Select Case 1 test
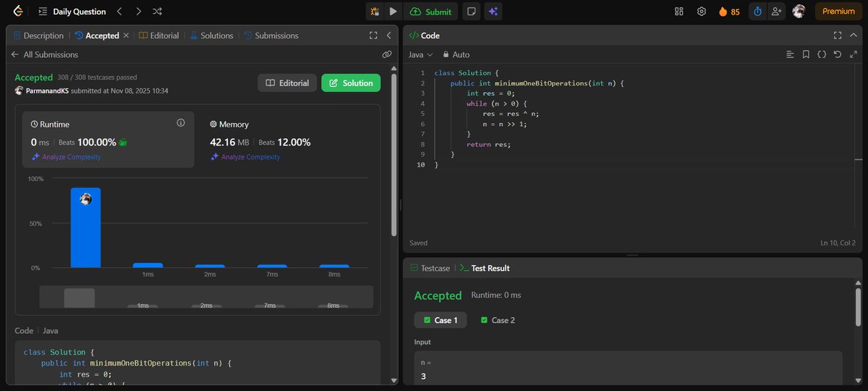The image size is (868, 391). [x=441, y=320]
